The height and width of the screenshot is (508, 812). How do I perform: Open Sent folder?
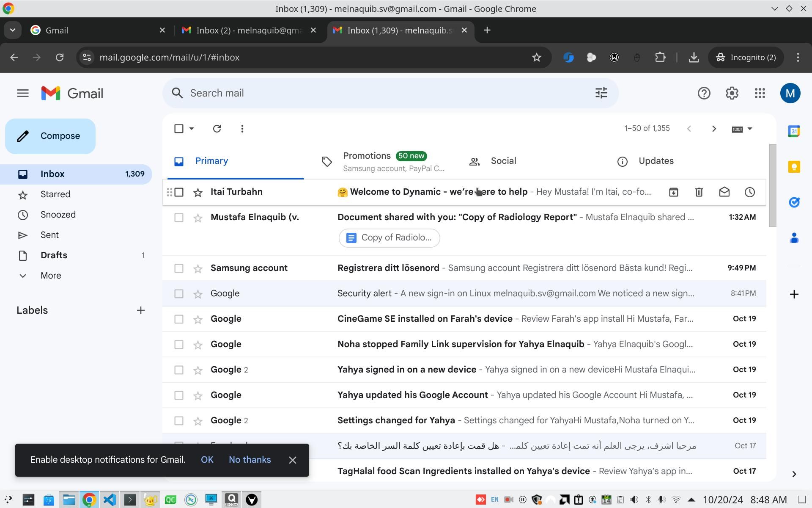coord(49,235)
